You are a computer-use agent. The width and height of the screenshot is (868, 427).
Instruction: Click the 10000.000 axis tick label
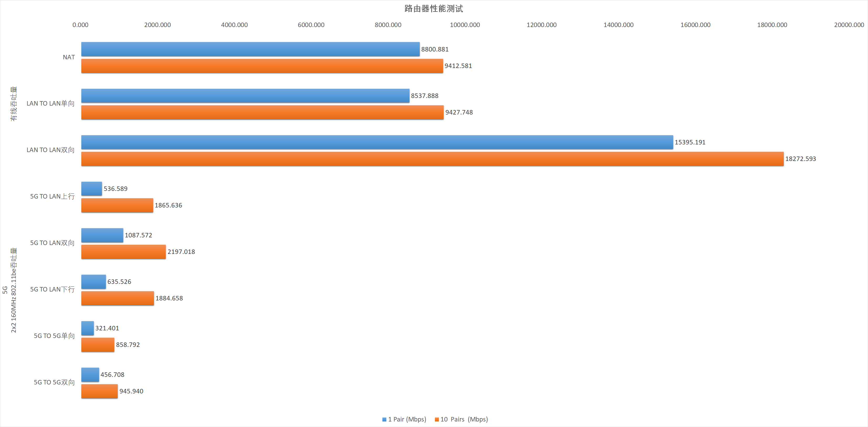pyautogui.click(x=465, y=25)
